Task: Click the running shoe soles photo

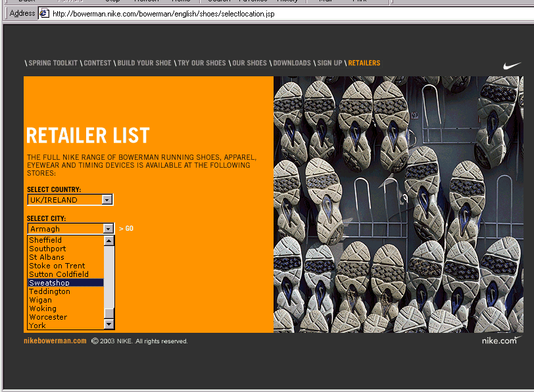Action: [399, 205]
